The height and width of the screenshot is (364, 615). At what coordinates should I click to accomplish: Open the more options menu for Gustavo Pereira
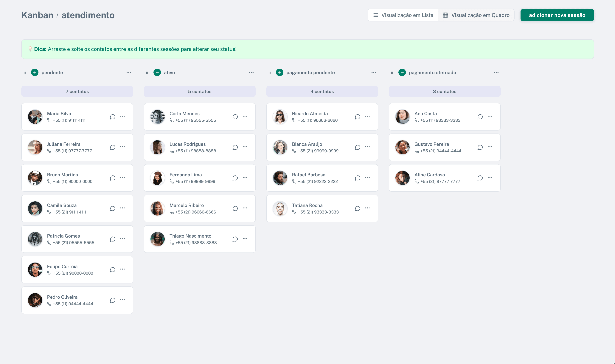(490, 147)
